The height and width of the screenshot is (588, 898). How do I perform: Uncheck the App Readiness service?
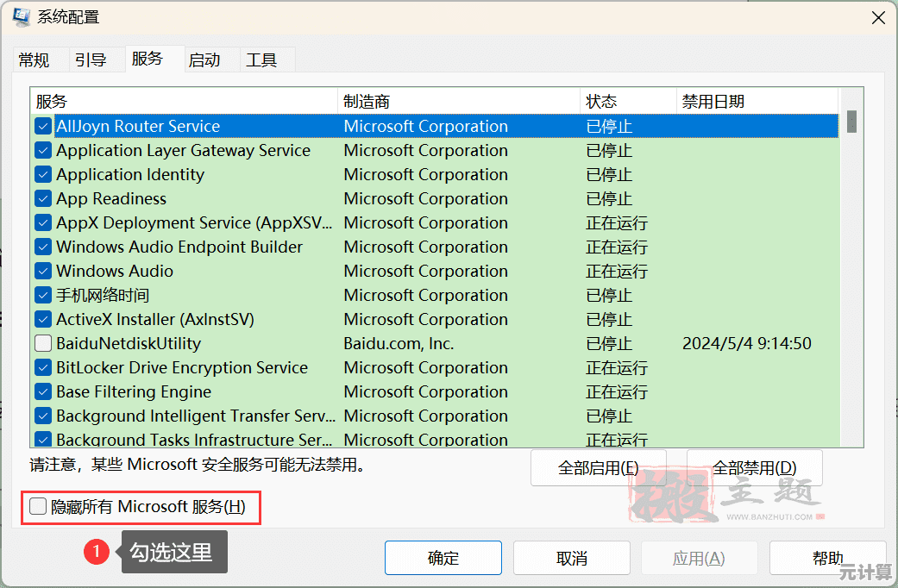tap(42, 198)
